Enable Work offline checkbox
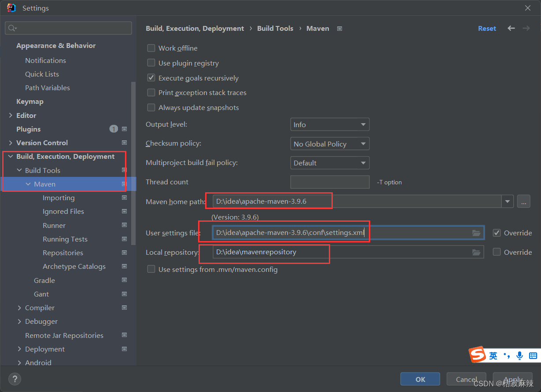 [151, 48]
